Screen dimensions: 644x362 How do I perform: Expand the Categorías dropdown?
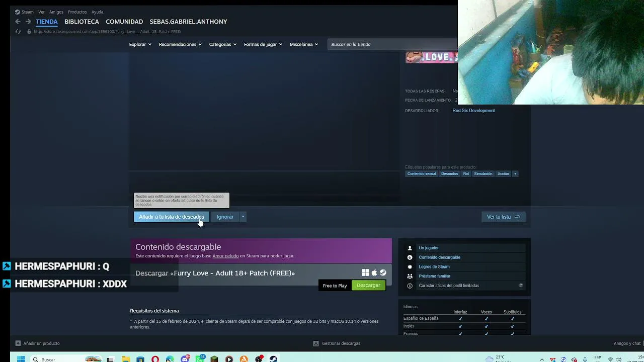click(223, 44)
